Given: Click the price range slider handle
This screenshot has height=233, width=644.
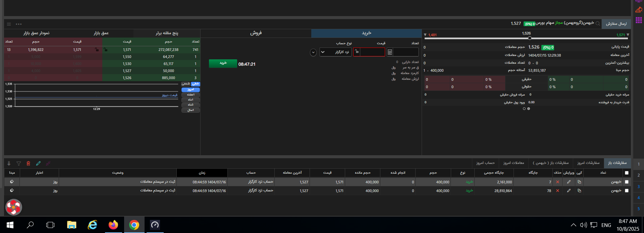Looking at the screenshot, I should coord(530,38).
